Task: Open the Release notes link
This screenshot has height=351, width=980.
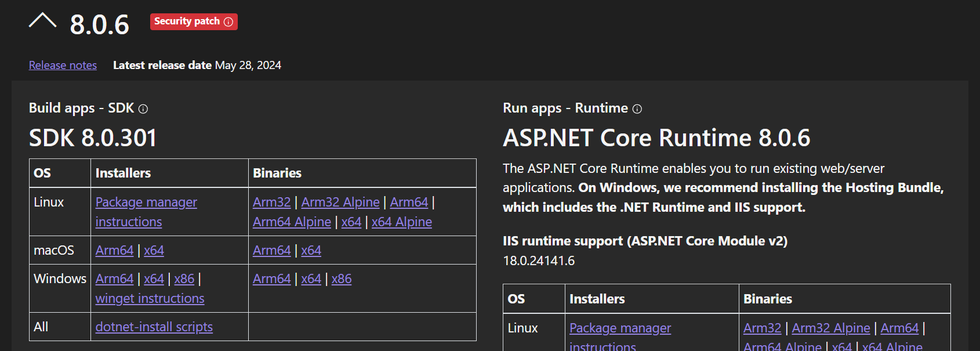Action: [63, 65]
